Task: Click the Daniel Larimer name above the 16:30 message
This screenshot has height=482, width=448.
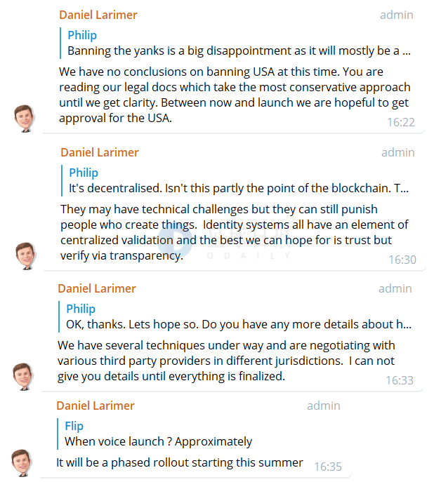Action: tap(100, 152)
